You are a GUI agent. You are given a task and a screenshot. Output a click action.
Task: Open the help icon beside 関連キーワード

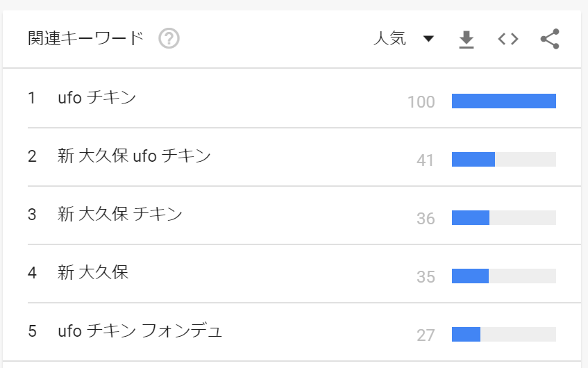pyautogui.click(x=169, y=39)
